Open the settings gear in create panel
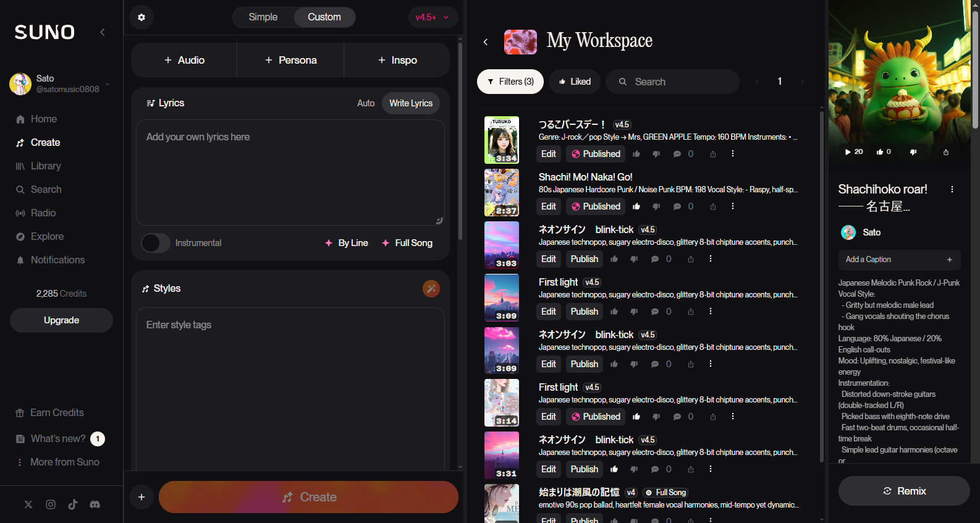980x523 pixels. (x=142, y=17)
